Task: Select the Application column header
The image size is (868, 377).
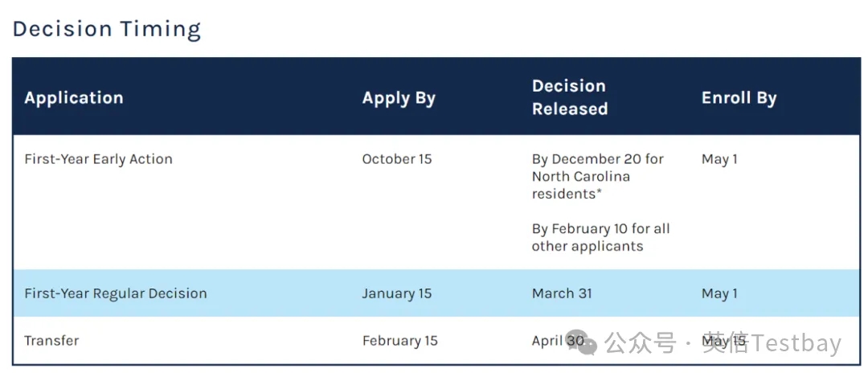Action: 74,98
